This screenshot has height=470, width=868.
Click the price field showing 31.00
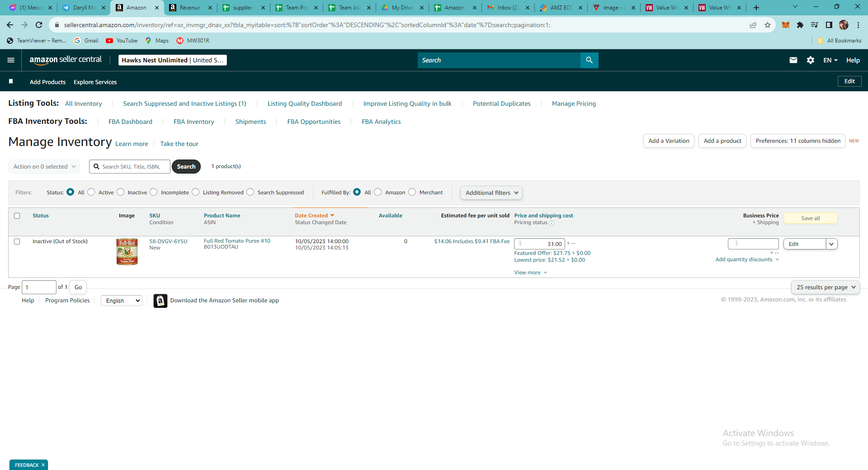539,244
